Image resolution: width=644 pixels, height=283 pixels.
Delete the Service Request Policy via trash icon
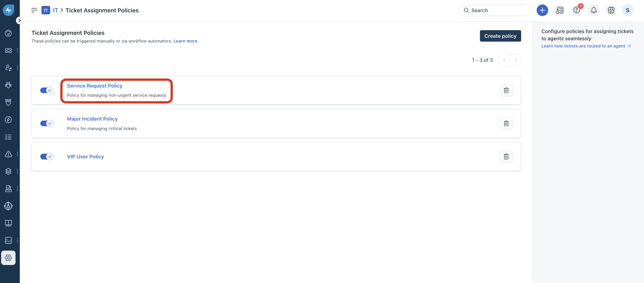click(506, 90)
